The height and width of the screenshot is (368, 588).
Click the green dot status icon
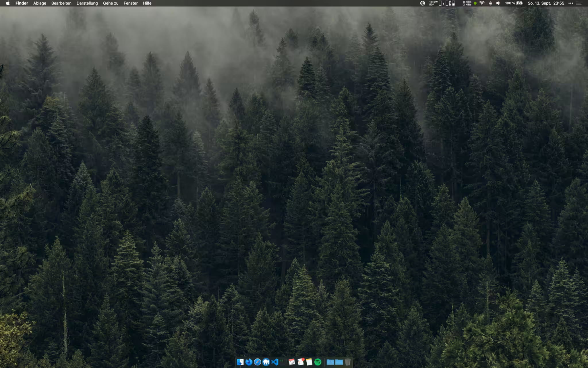pos(475,3)
